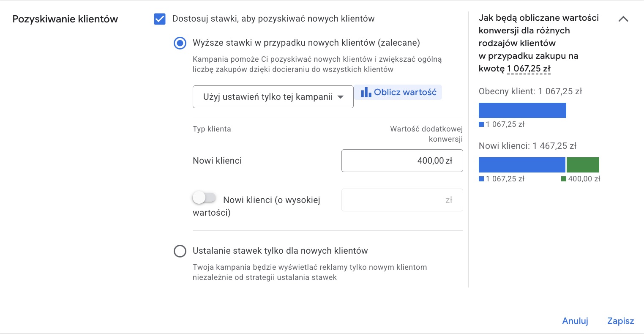Screen dimensions: 644x334
Task: Click the blue bar segment under Nowi klienci
Action: (x=522, y=165)
